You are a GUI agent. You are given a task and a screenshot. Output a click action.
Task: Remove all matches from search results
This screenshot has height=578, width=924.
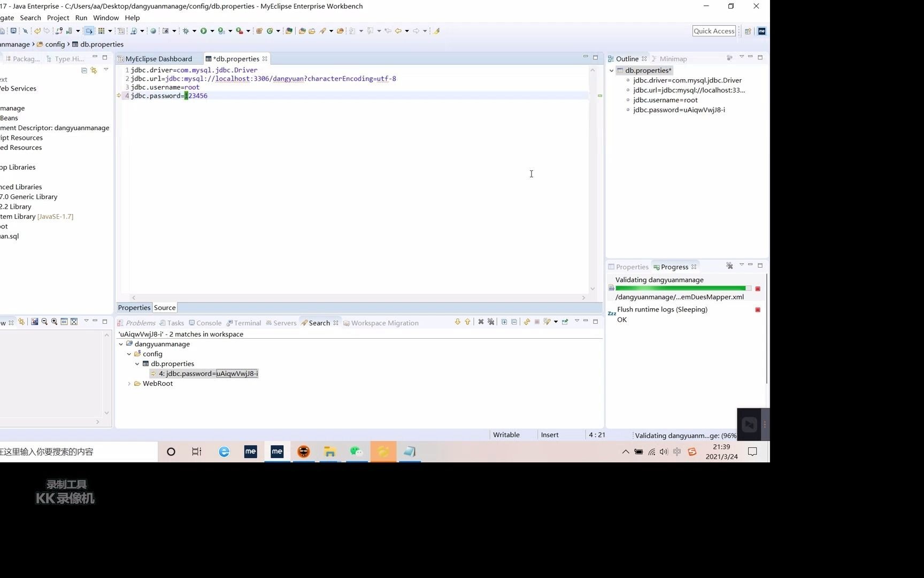pyautogui.click(x=491, y=322)
